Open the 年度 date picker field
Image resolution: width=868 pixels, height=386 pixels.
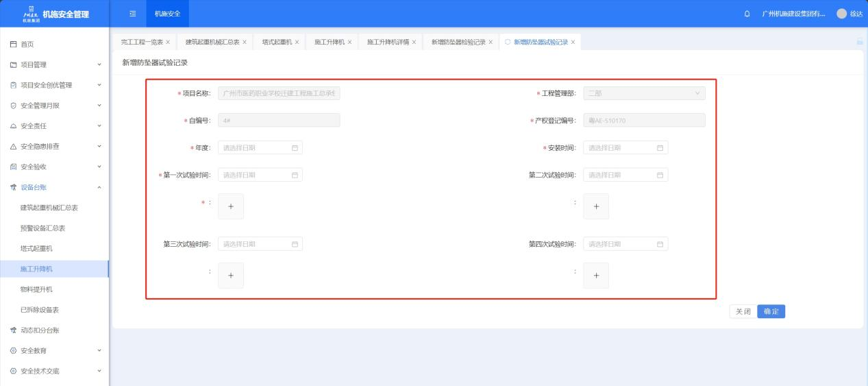(260, 147)
